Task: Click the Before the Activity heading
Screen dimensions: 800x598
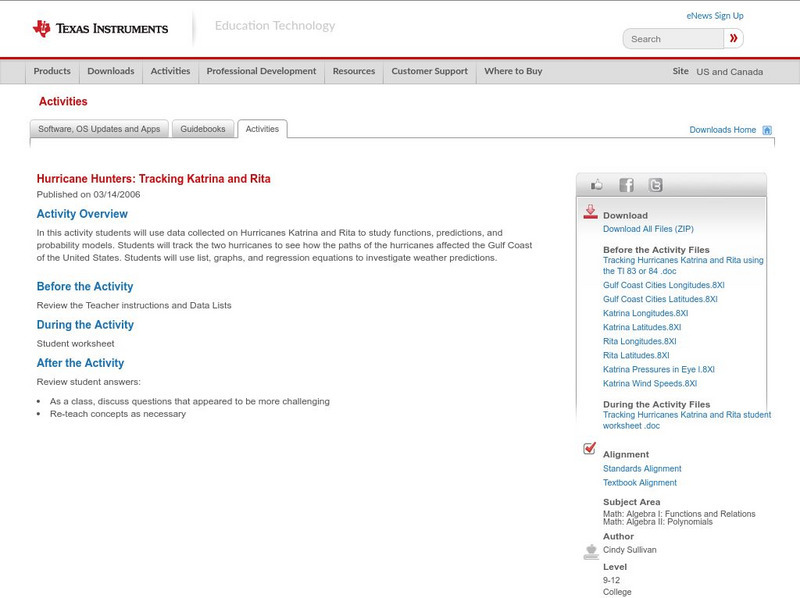Action: coord(85,286)
